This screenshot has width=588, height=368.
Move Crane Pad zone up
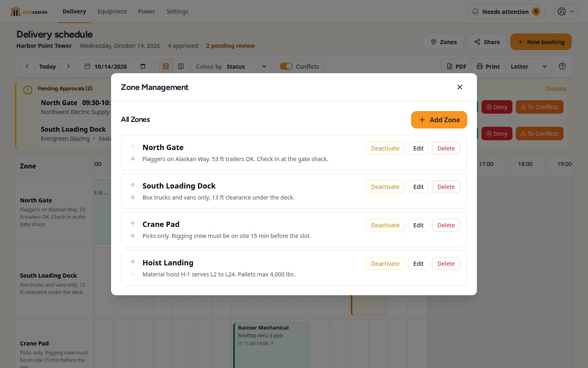click(133, 224)
